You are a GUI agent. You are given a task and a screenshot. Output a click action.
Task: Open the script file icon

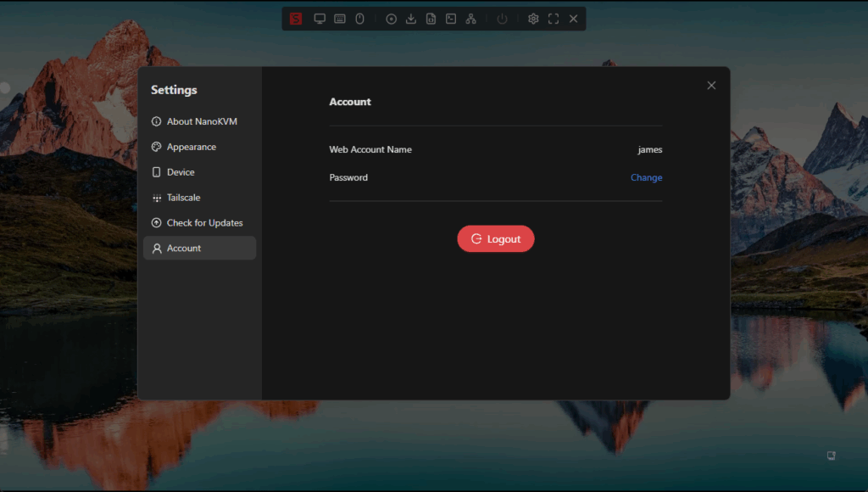coord(431,19)
